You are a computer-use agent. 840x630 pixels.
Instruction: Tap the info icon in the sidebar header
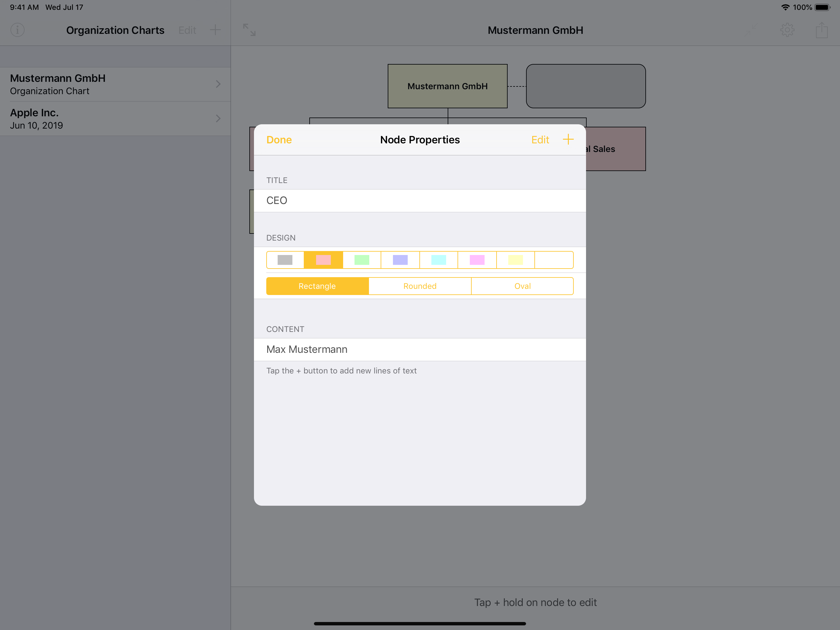(x=18, y=30)
